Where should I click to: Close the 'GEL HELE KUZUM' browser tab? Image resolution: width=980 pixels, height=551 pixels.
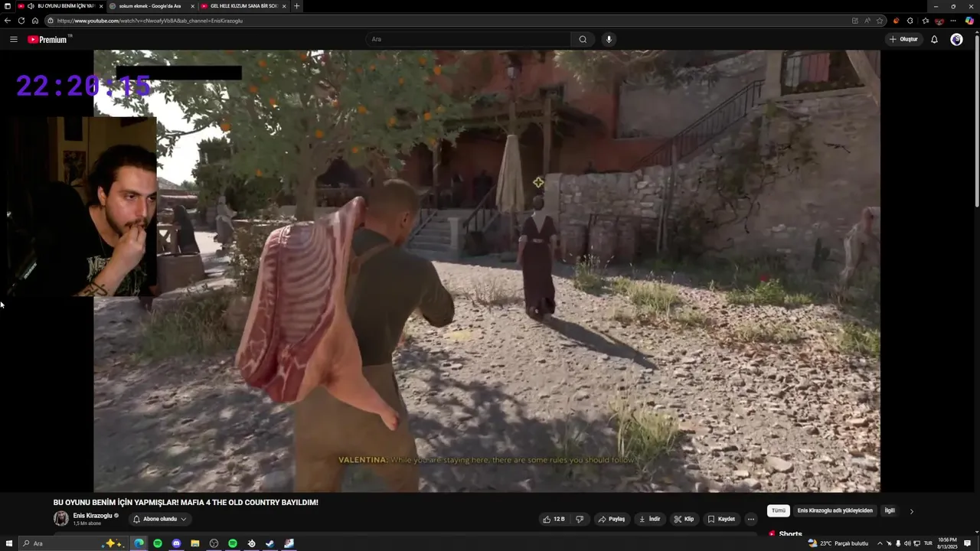pos(284,6)
